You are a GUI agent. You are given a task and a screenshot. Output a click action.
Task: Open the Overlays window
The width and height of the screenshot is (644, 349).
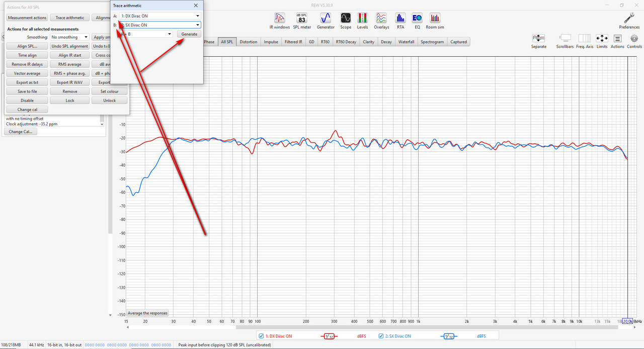[381, 21]
